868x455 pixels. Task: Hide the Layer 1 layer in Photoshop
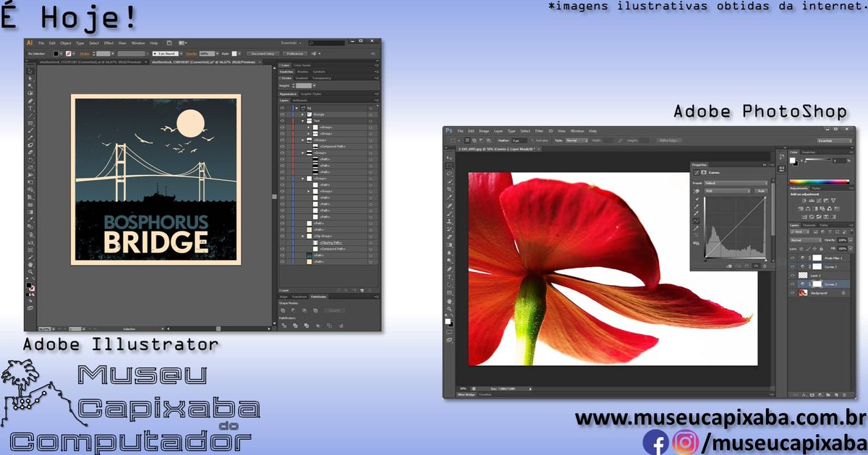pyautogui.click(x=792, y=275)
